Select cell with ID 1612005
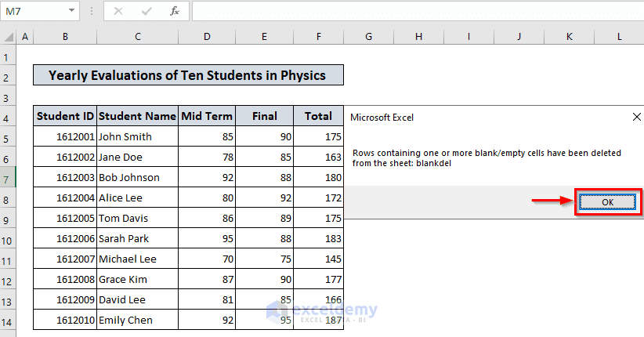The width and height of the screenshot is (644, 337). point(65,218)
